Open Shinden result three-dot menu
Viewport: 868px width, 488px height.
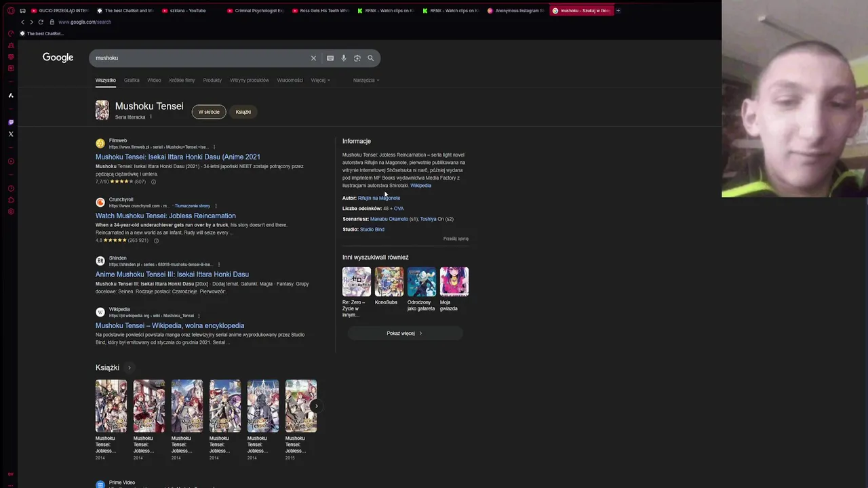tap(218, 264)
